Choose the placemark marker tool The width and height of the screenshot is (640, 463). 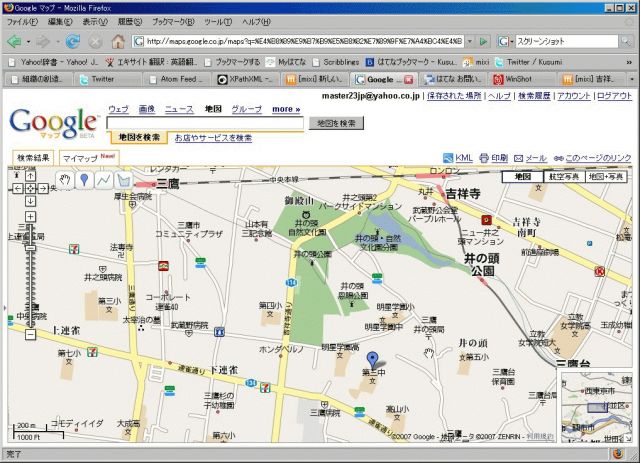[85, 180]
